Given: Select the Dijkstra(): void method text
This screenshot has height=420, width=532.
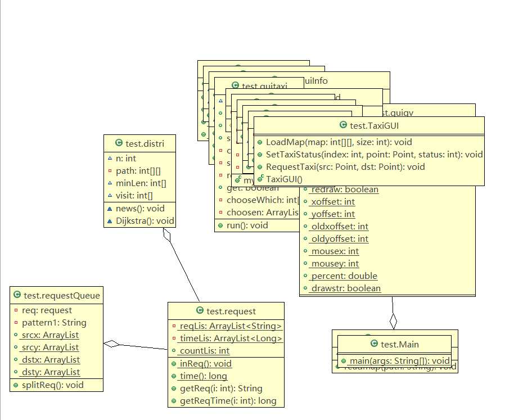Looking at the screenshot, I should tap(145, 221).
